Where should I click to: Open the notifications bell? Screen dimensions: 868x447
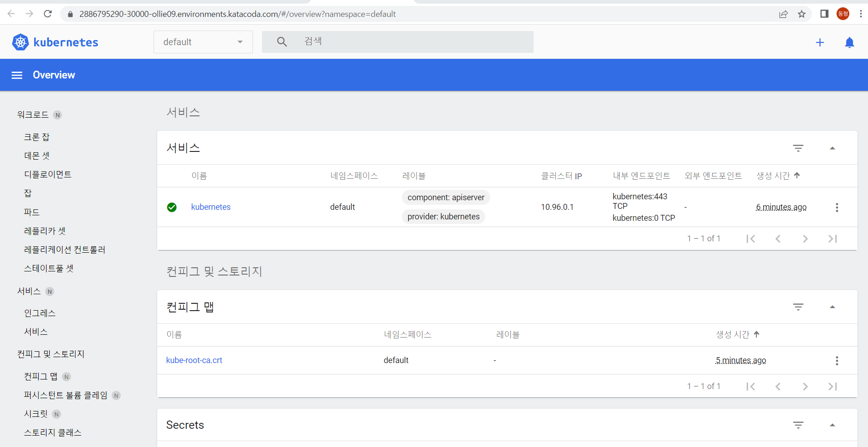(849, 42)
